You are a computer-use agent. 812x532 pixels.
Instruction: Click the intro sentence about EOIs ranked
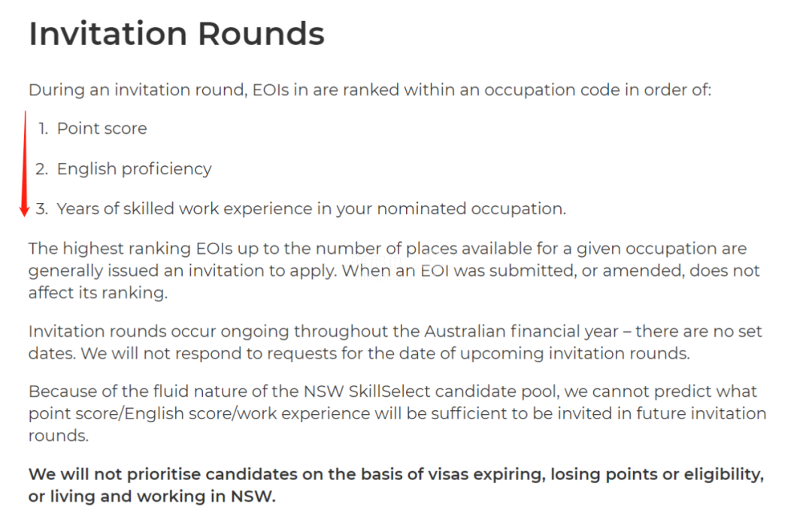(x=370, y=90)
